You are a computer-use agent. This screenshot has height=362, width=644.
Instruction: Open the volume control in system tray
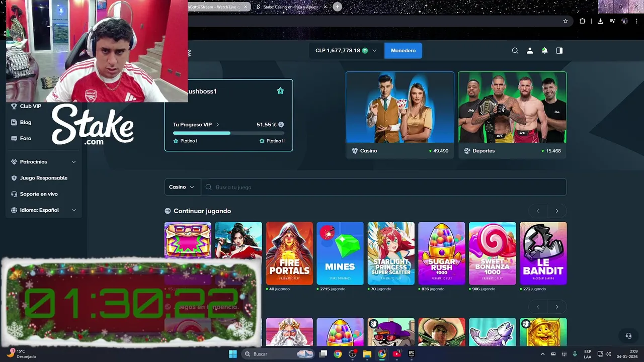click(x=608, y=354)
